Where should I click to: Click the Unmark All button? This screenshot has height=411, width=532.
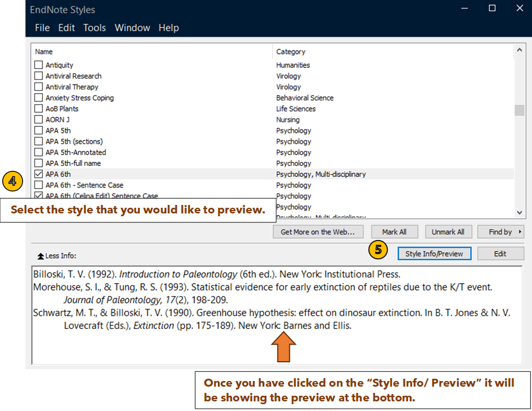point(448,232)
